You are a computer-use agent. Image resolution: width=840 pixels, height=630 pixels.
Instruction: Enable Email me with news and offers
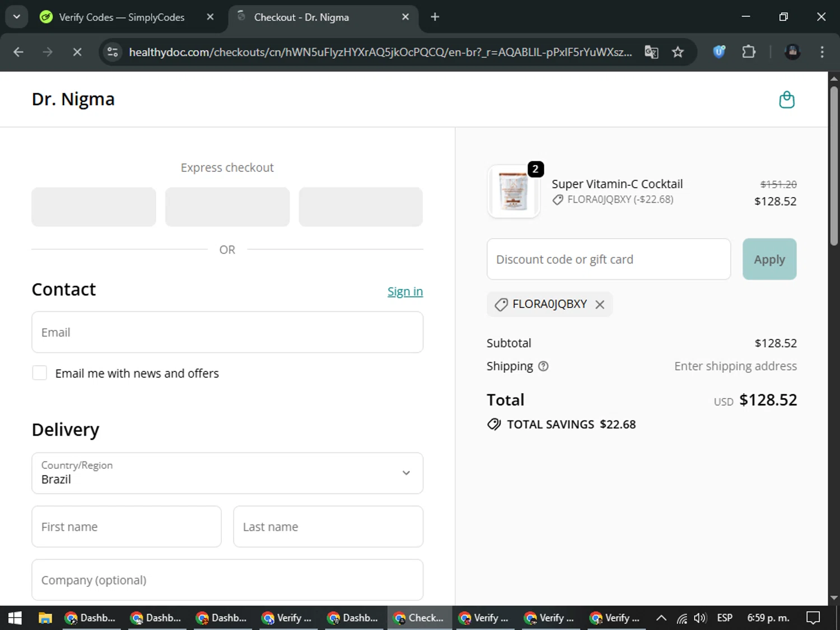tap(40, 373)
